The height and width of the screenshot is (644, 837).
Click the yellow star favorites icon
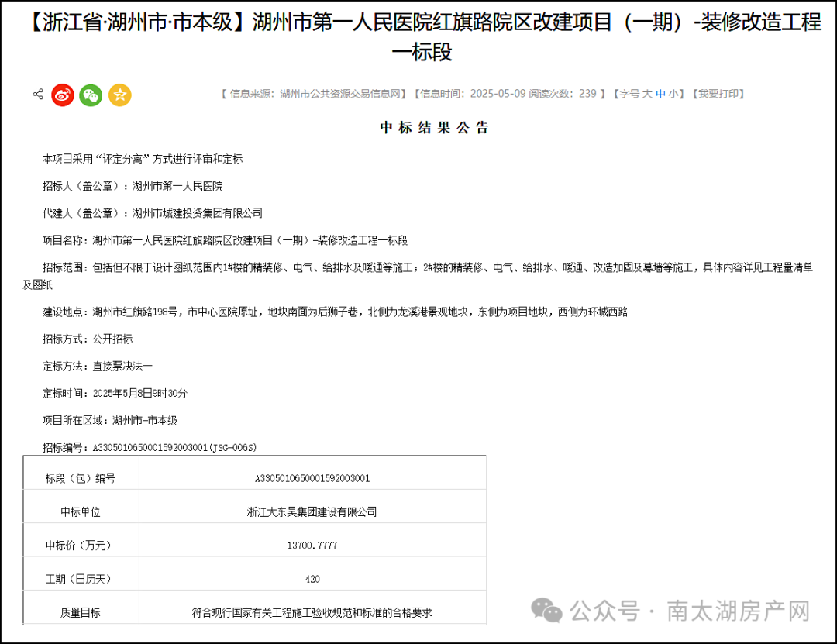pos(119,95)
